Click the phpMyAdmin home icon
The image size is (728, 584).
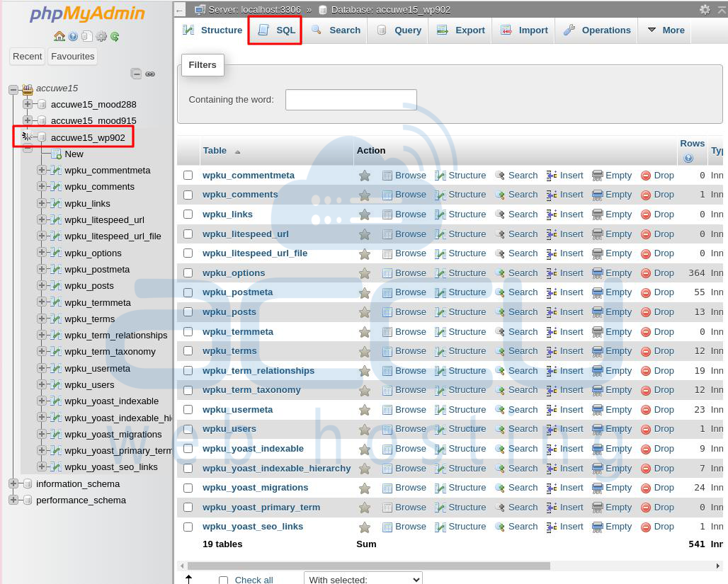point(59,36)
